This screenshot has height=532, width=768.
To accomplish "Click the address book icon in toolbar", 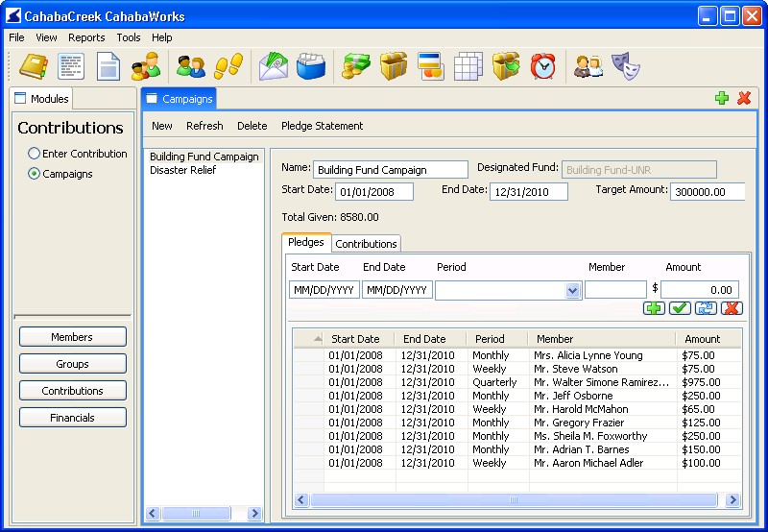I will [34, 66].
